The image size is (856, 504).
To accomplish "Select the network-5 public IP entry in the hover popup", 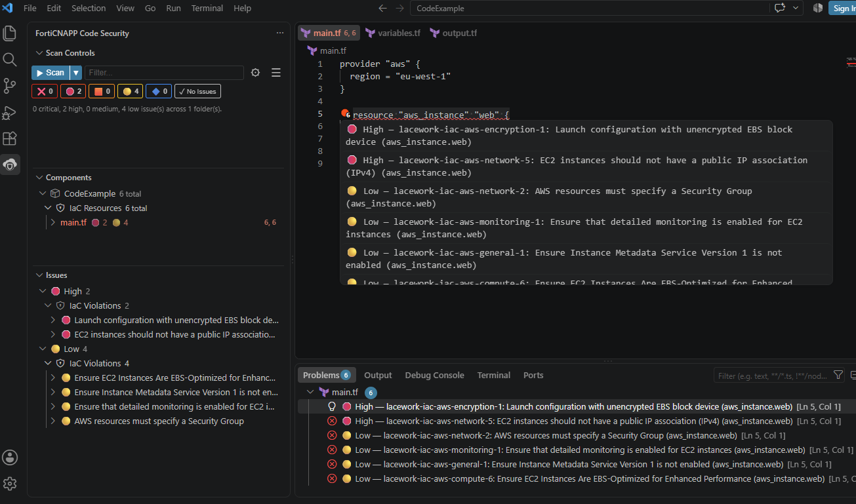I will coord(586,166).
